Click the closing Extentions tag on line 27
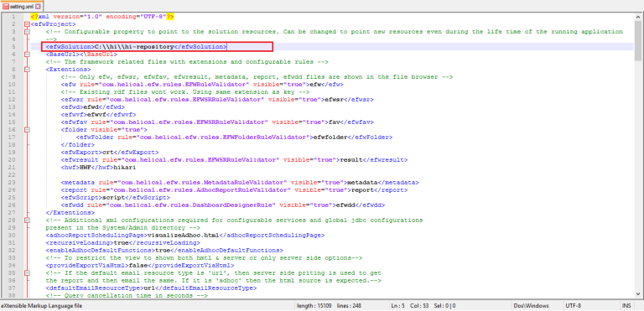 point(70,213)
